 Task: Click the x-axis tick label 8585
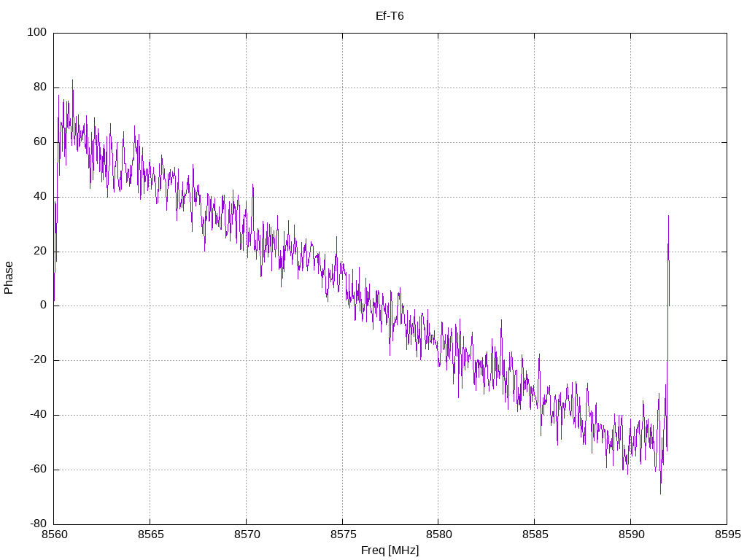click(x=535, y=534)
